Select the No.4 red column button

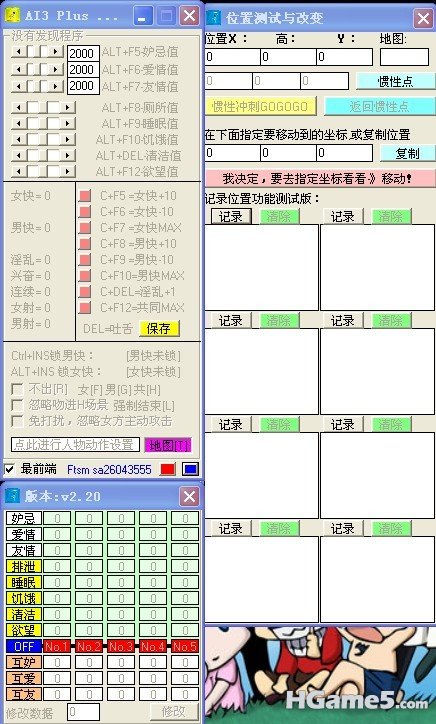click(x=153, y=646)
